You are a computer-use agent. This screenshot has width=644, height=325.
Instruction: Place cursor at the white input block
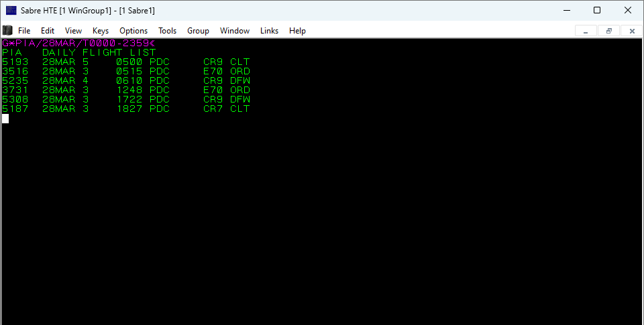(5, 119)
